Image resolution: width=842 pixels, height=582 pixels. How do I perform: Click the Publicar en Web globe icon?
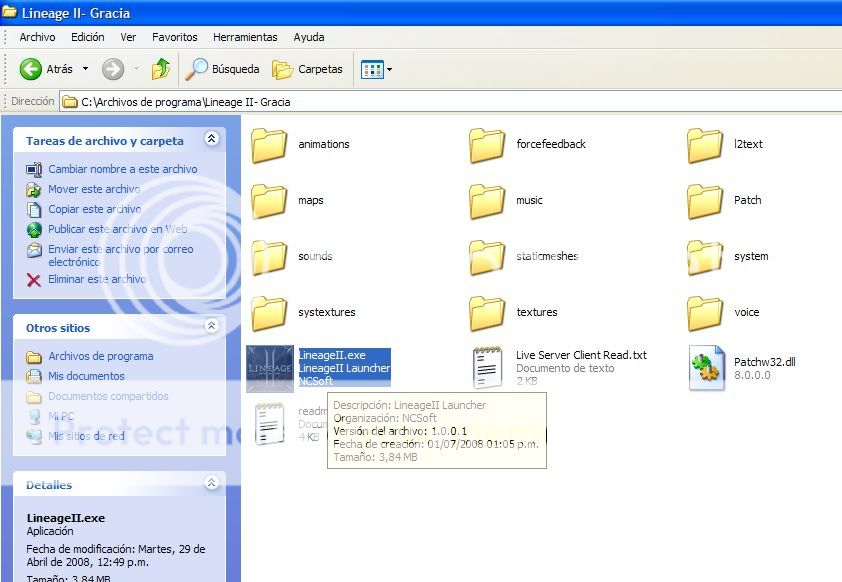coord(34,230)
